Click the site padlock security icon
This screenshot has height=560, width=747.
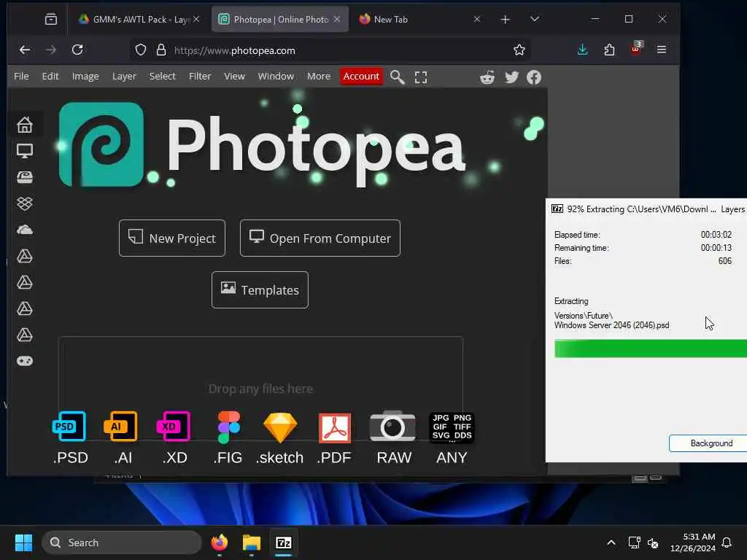[x=161, y=50]
